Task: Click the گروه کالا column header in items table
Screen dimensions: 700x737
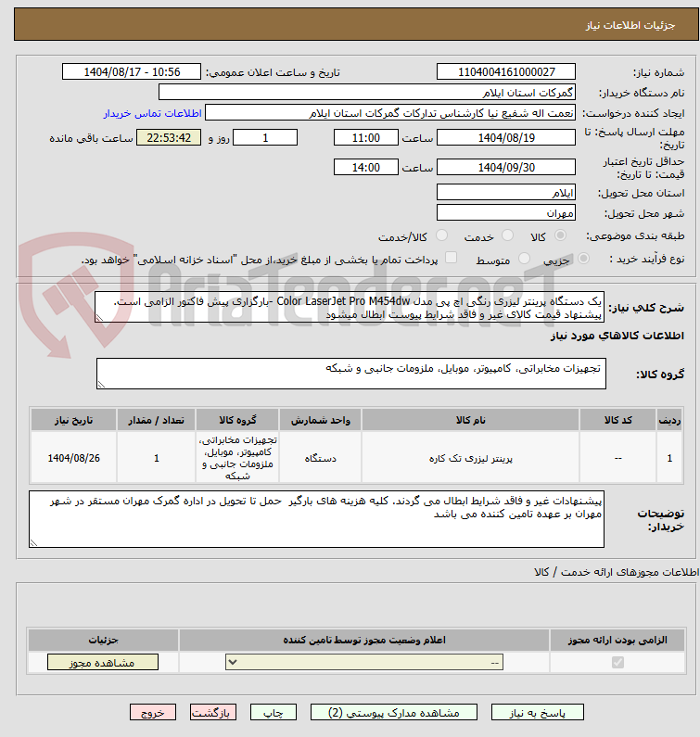Action: pyautogui.click(x=237, y=420)
